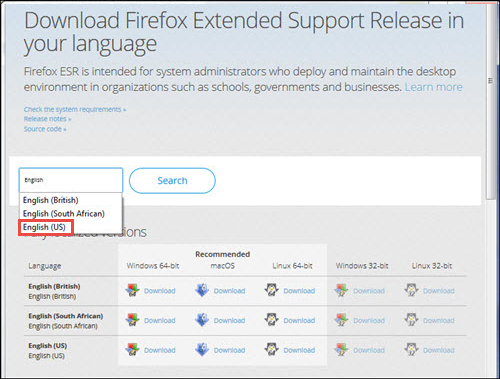This screenshot has height=379, width=500.
Task: Click the Search button
Action: click(172, 181)
